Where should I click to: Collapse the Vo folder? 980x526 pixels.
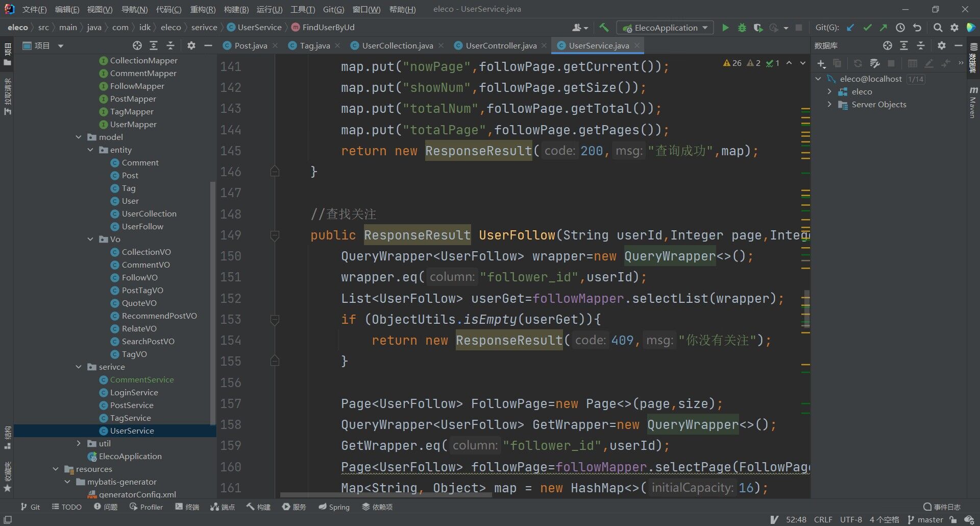point(90,239)
